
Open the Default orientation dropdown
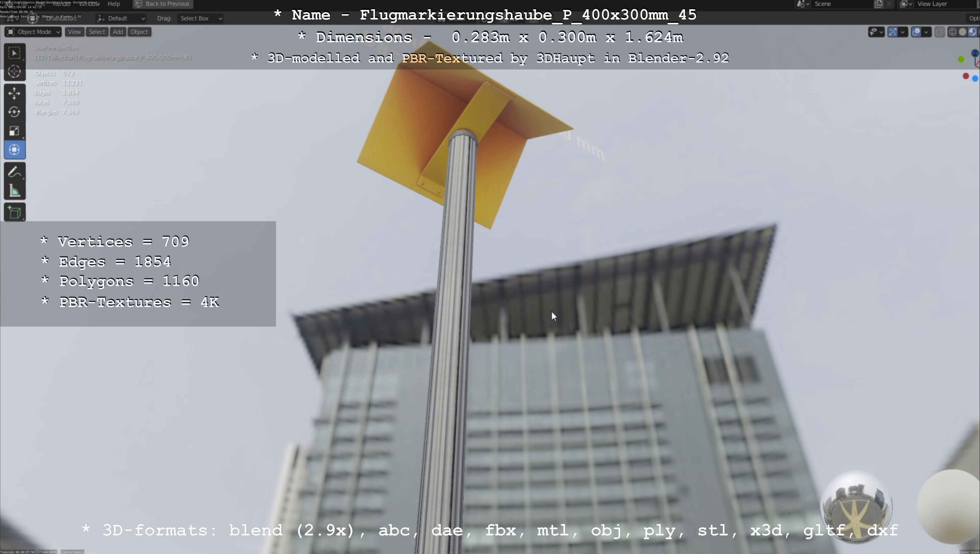[x=121, y=18]
